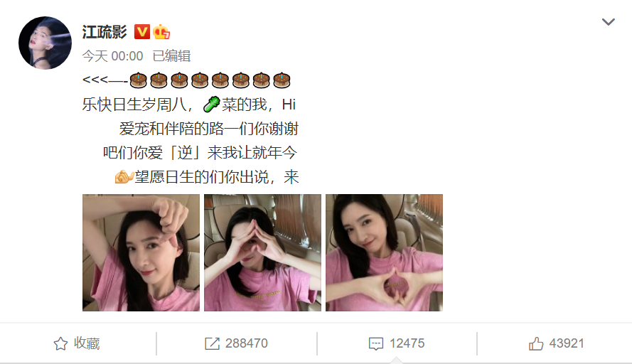This screenshot has height=364, width=632.
Task: Click the crown membership badge icon
Action: coord(161,32)
